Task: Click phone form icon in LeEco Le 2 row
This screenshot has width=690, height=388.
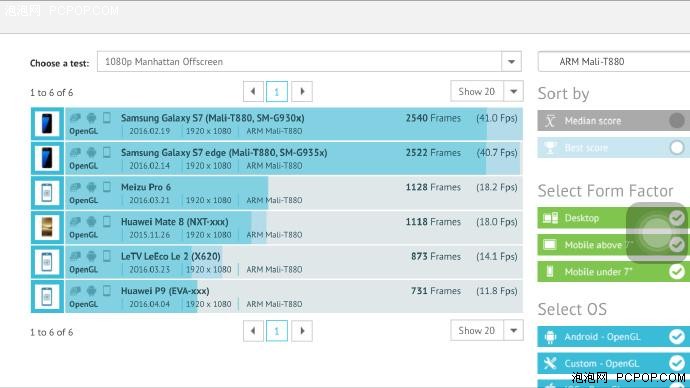Action: [106, 256]
